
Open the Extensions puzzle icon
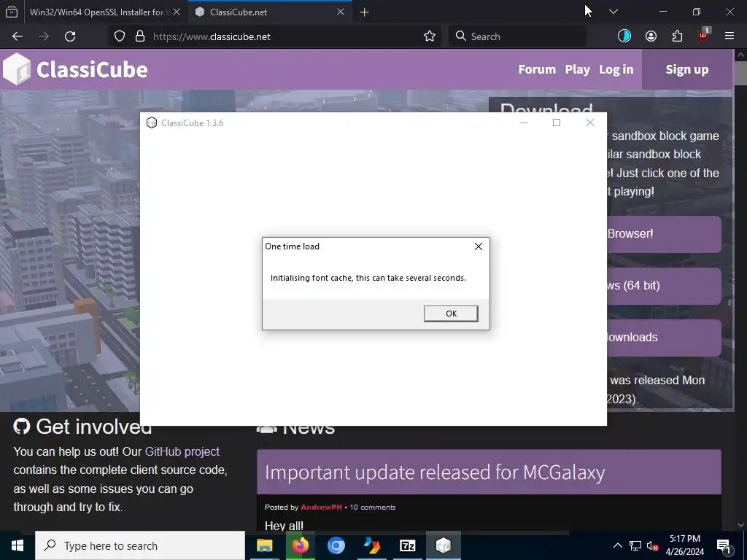677,36
